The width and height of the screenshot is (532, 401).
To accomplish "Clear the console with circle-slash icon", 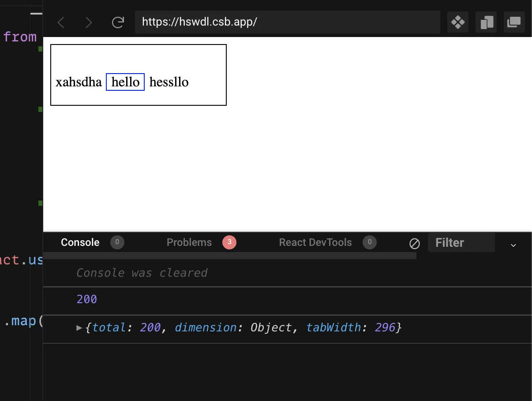I will (415, 243).
